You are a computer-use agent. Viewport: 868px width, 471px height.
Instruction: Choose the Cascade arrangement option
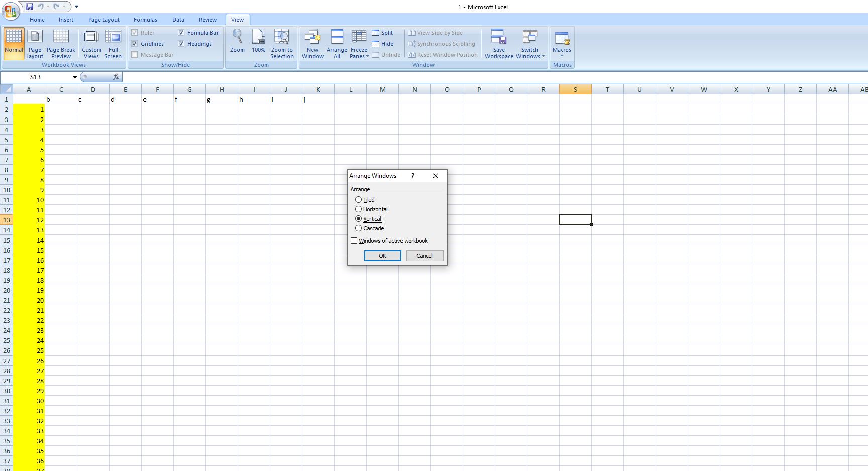[x=358, y=228]
